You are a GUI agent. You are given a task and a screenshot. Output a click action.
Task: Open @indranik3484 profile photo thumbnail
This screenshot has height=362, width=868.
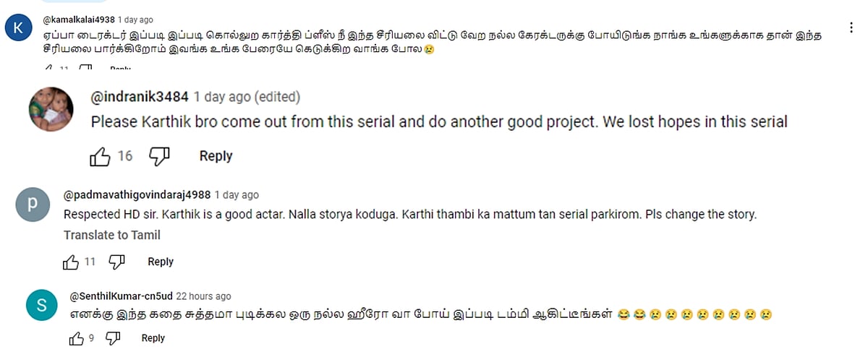click(x=51, y=109)
